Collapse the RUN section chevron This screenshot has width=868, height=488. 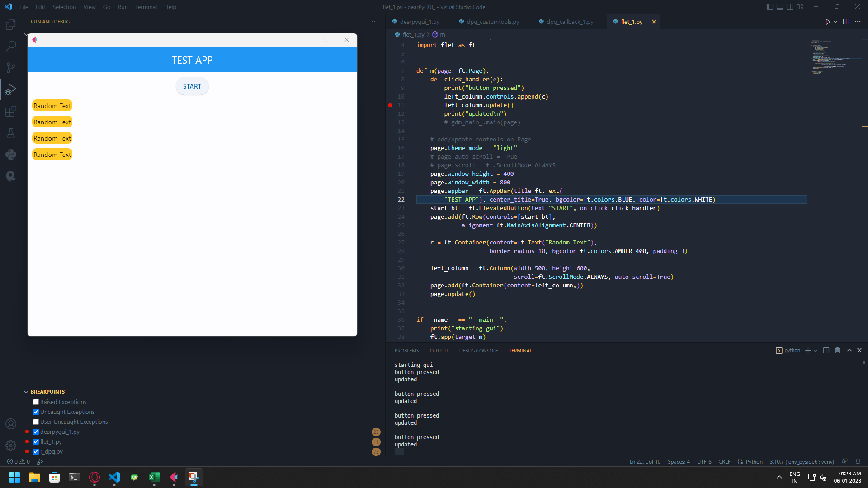point(26,34)
